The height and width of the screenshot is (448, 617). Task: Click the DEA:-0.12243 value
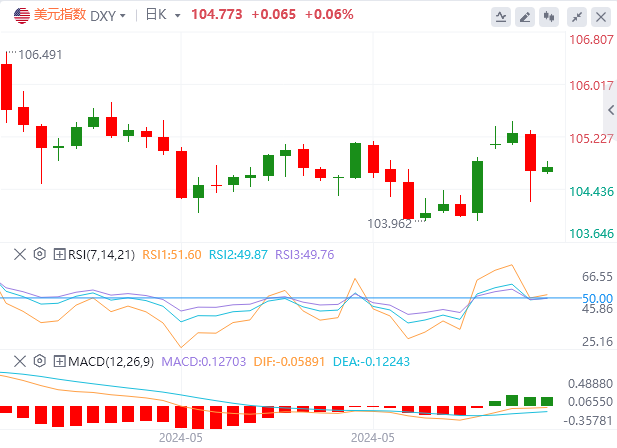tap(371, 361)
